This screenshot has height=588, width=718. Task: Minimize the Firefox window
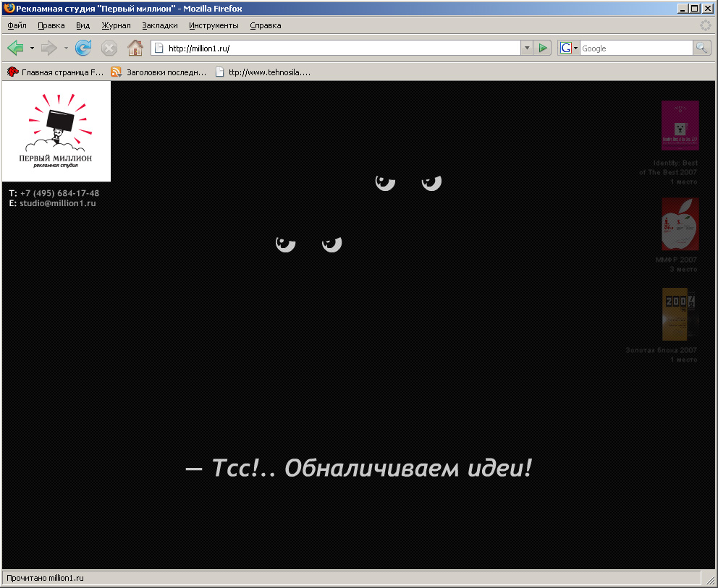click(x=683, y=8)
